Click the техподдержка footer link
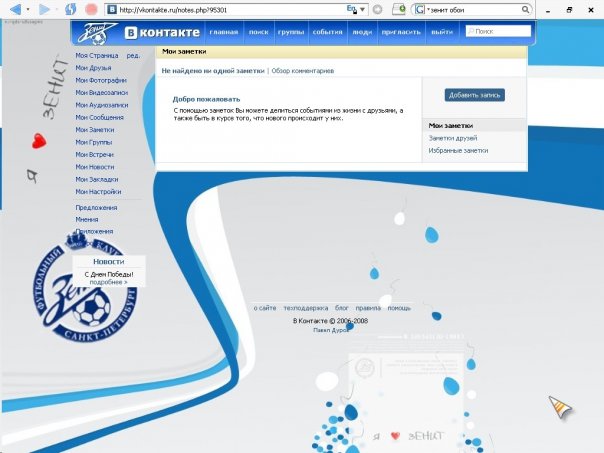 click(x=306, y=308)
